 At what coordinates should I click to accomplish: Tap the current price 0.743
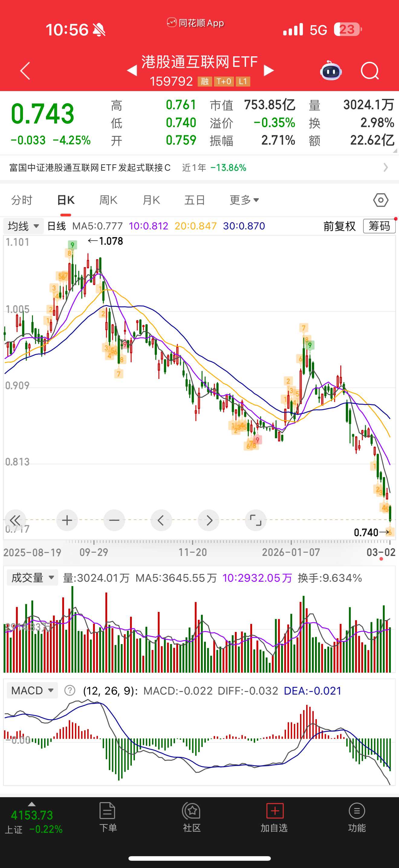pyautogui.click(x=42, y=113)
